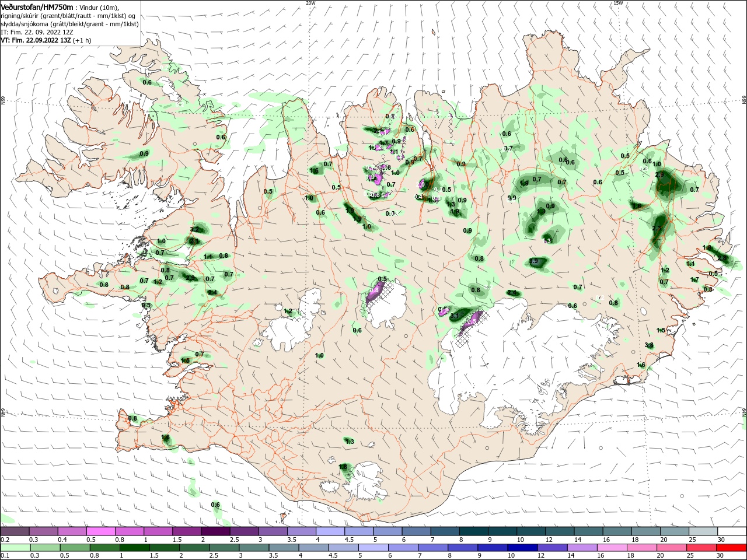
Task: Select lilac swatch between 14 and 16
Action: point(582,548)
